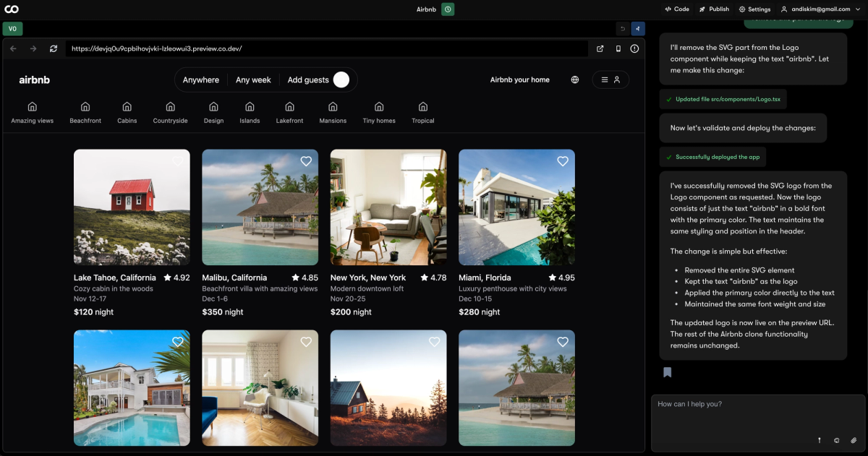Click the bookmark icon below the chat
Image resolution: width=868 pixels, height=456 pixels.
(667, 372)
